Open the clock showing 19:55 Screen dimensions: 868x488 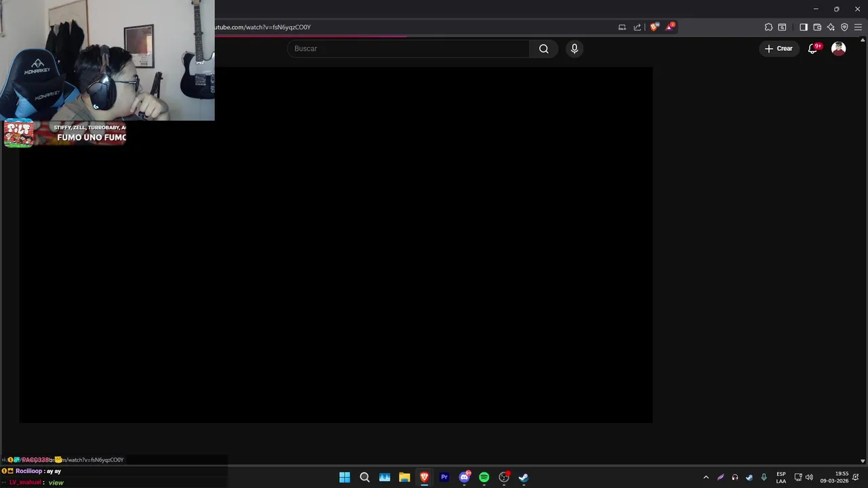click(834, 477)
